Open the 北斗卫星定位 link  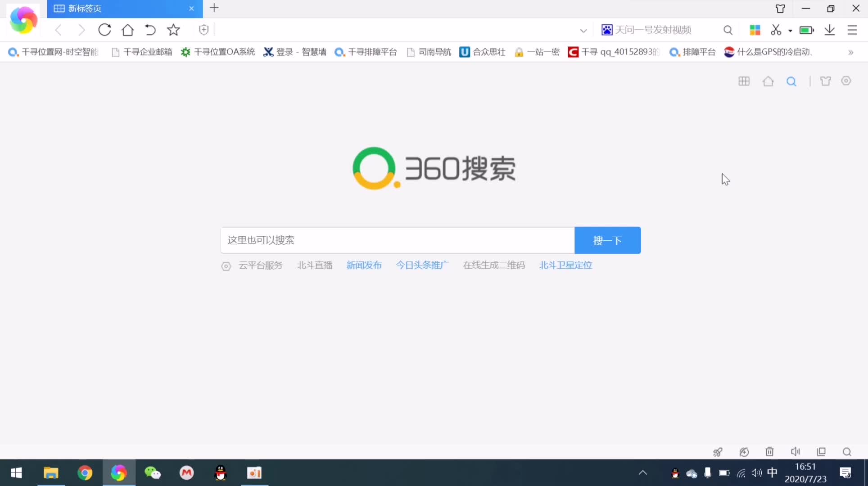pos(565,265)
